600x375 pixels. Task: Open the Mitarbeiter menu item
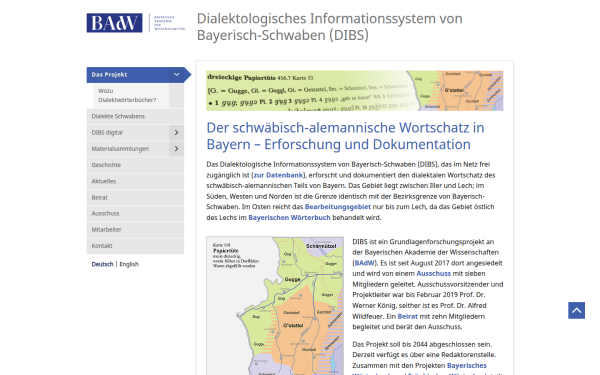tap(135, 230)
